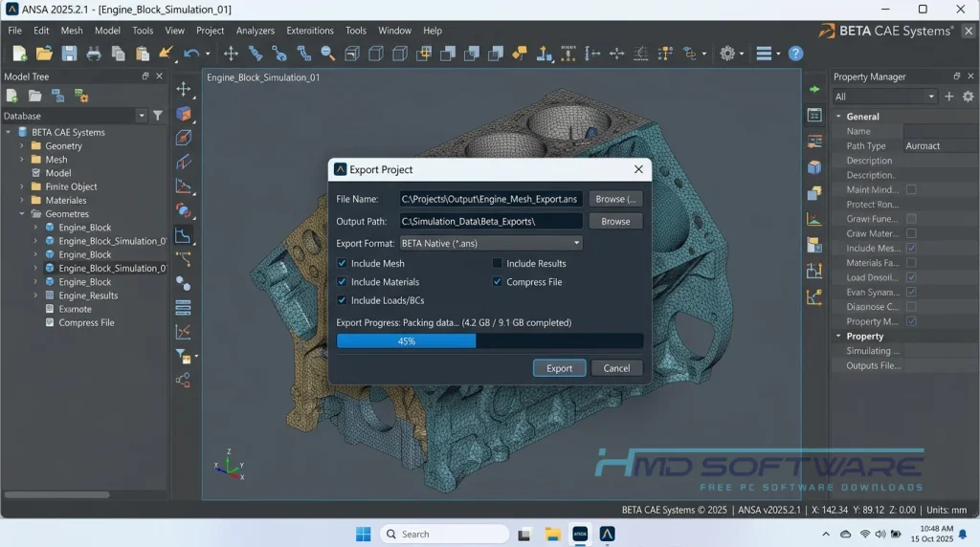Toggle Property M checkbox in Property Manager
The image size is (980, 547).
pyautogui.click(x=911, y=321)
